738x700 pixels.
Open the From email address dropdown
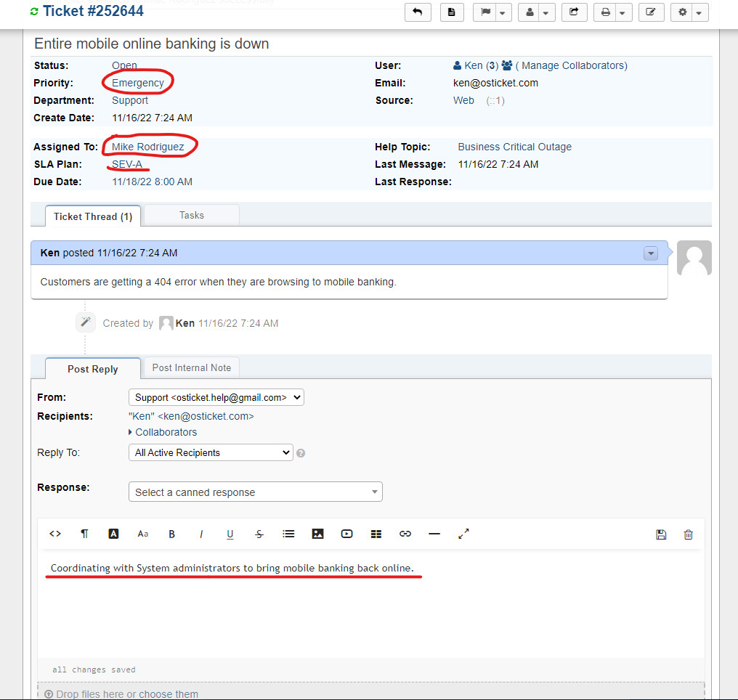point(216,397)
